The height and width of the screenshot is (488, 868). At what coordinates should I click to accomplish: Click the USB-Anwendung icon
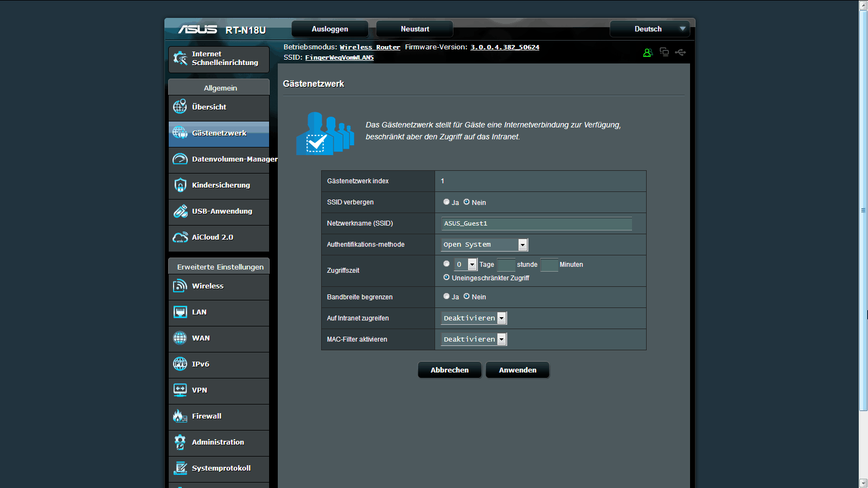[180, 211]
